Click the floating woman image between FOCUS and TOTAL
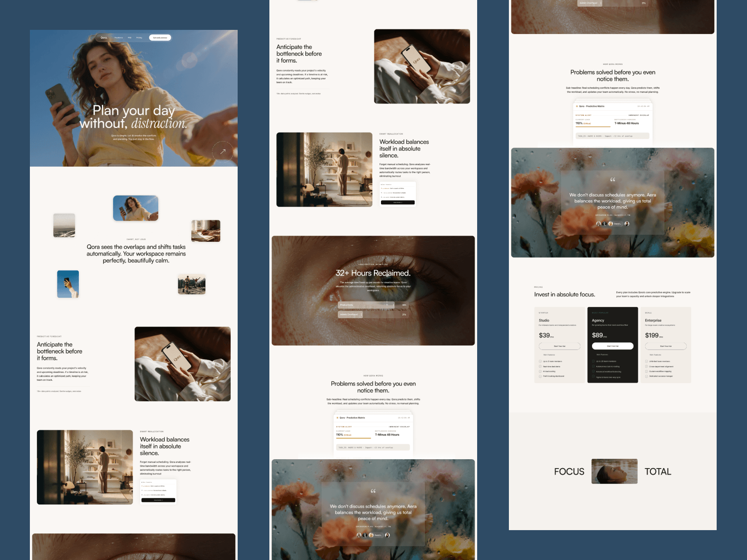 click(x=614, y=471)
